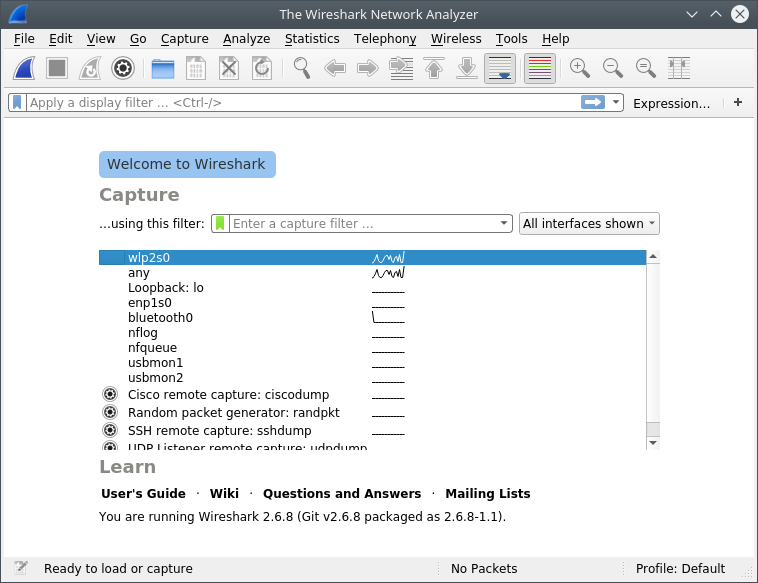The height and width of the screenshot is (583, 758).
Task: Open the All interfaces shown dropdown
Action: click(589, 223)
